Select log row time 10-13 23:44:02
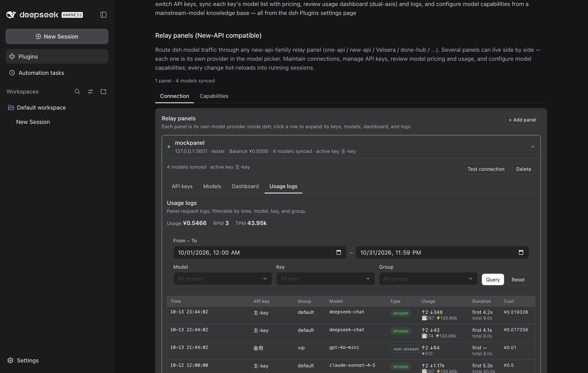Image resolution: width=588 pixels, height=373 pixels. pos(189,312)
